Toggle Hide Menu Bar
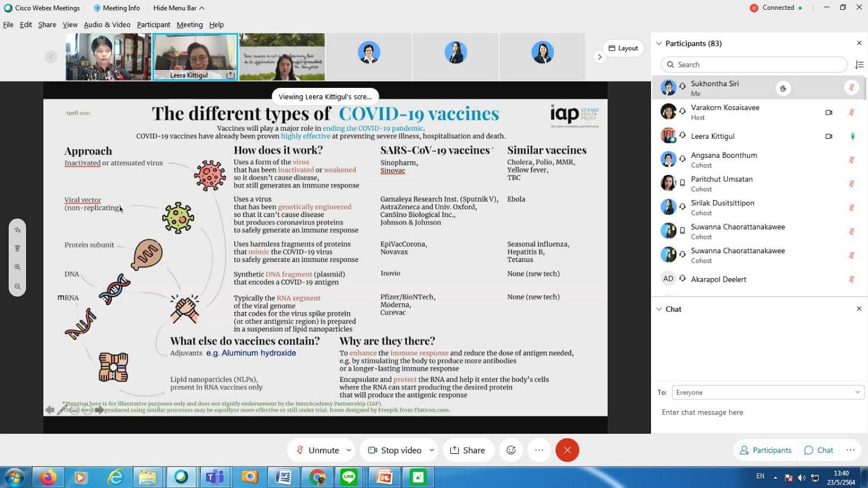This screenshot has height=488, width=868. click(179, 8)
